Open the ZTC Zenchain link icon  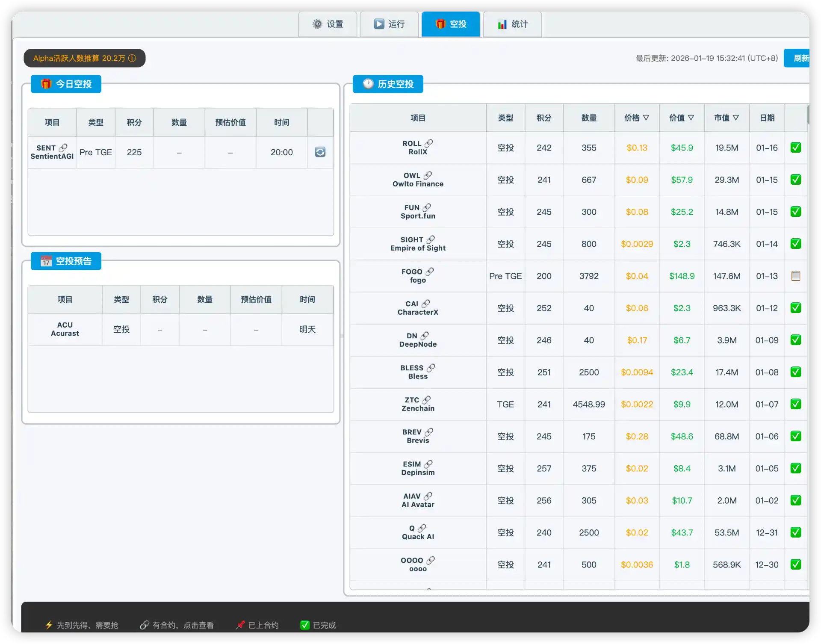click(x=427, y=400)
